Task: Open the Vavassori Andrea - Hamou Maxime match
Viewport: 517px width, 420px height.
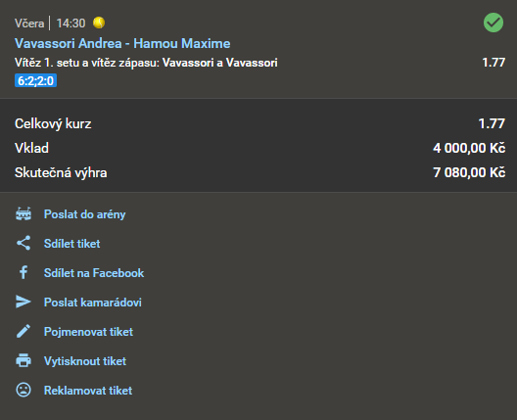Action: coord(122,43)
